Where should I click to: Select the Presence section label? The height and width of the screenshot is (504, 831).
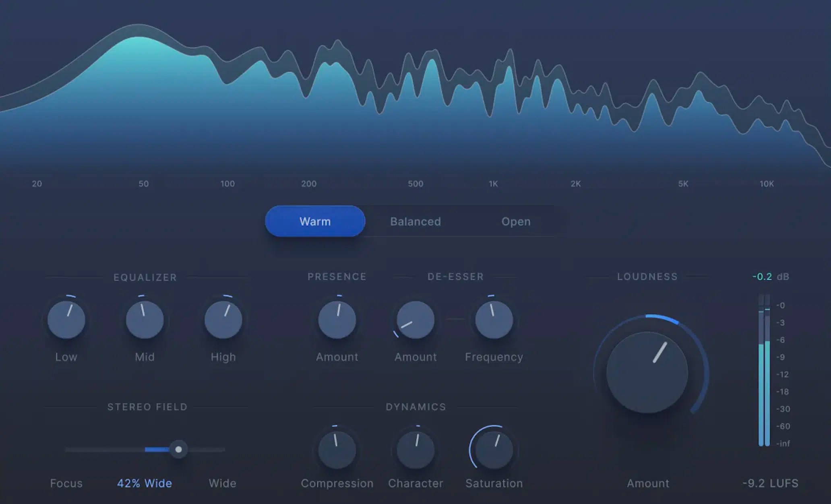(337, 277)
